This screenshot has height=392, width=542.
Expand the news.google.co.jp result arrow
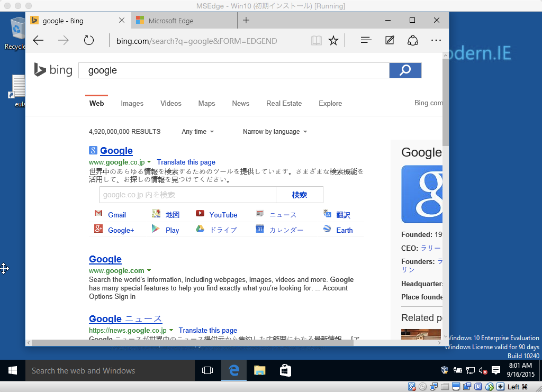pyautogui.click(x=171, y=330)
